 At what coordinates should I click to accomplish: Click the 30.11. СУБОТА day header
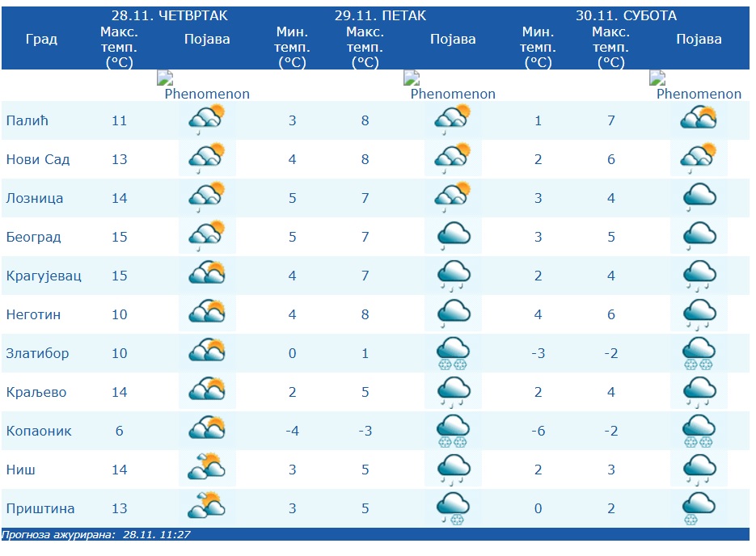[x=626, y=15]
